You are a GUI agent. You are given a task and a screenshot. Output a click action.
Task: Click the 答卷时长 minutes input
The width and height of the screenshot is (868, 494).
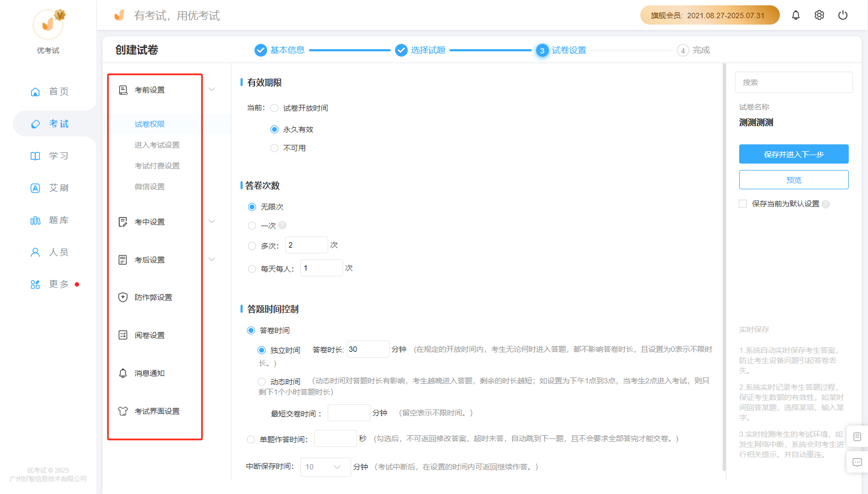368,349
